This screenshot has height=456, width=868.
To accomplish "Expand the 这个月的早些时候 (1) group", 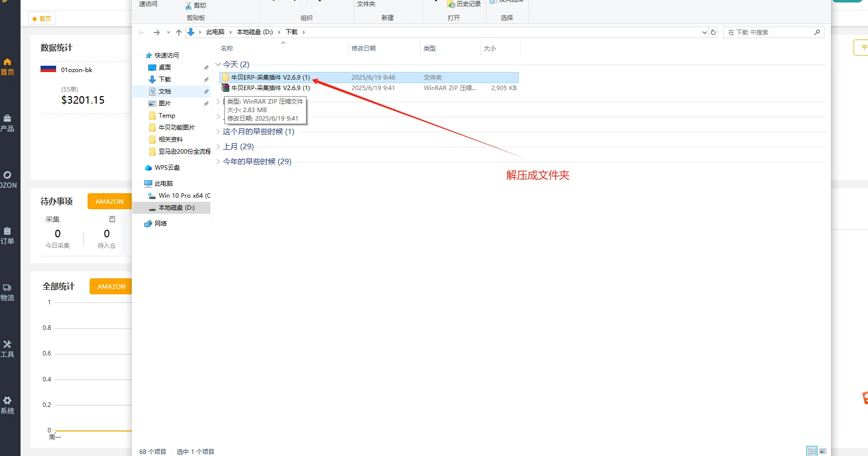I will pos(218,132).
